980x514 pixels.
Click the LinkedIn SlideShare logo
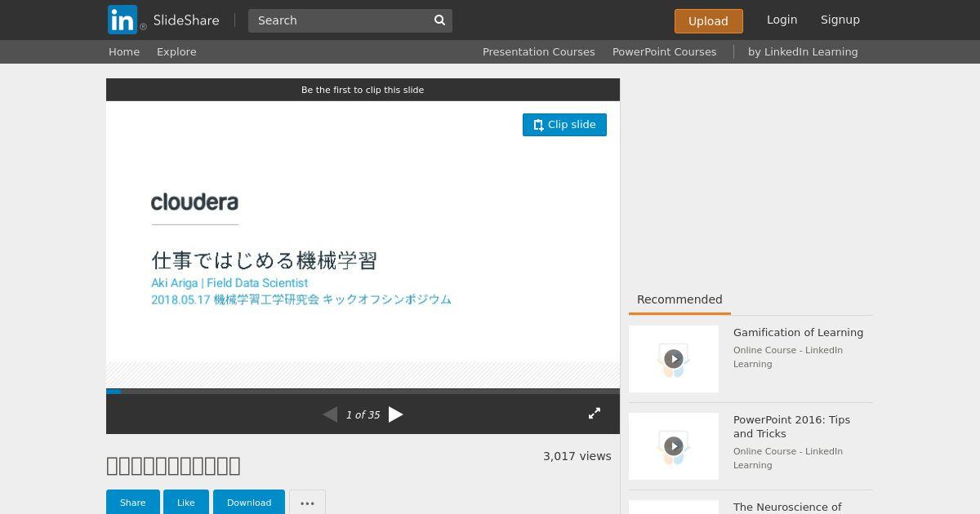[x=163, y=20]
